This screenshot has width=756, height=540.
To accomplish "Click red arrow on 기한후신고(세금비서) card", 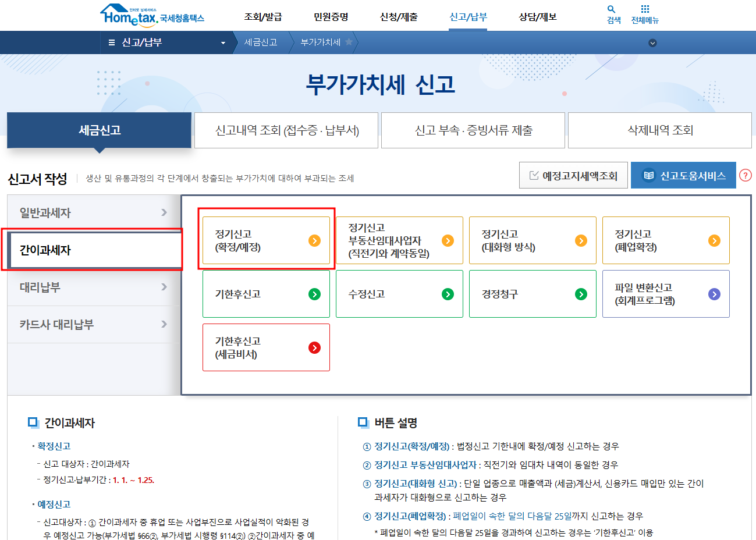I will coord(315,347).
